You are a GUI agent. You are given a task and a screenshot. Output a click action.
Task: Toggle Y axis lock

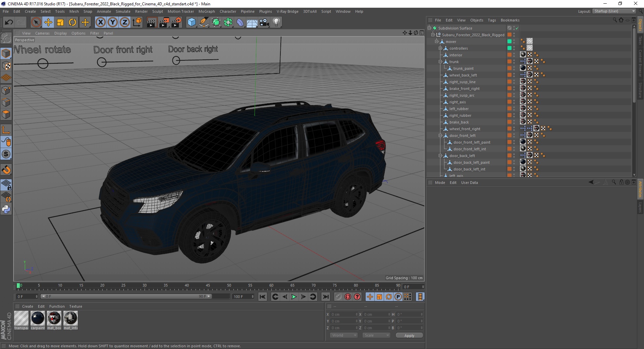click(113, 22)
